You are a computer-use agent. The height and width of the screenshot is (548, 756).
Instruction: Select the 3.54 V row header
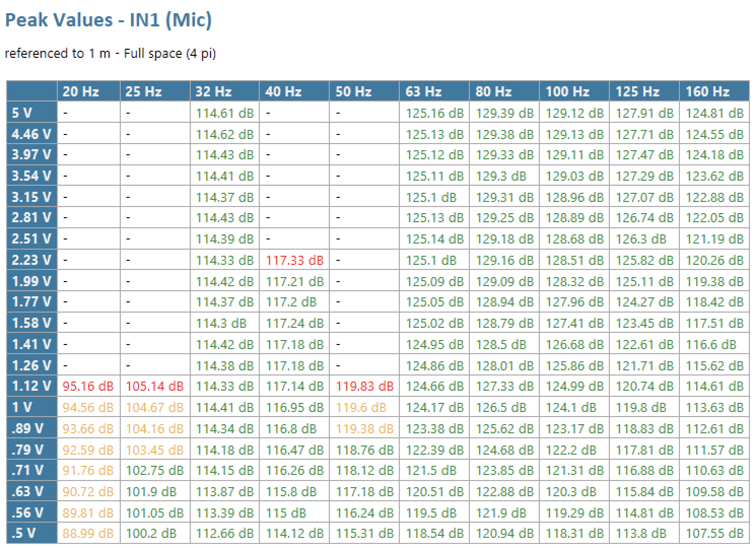coord(31,176)
